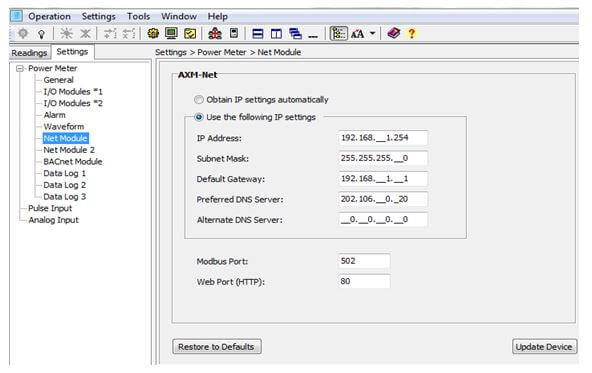Click the breadcrumb Settings > Power Meter > Net Module
The height and width of the screenshot is (373, 592).
point(228,52)
